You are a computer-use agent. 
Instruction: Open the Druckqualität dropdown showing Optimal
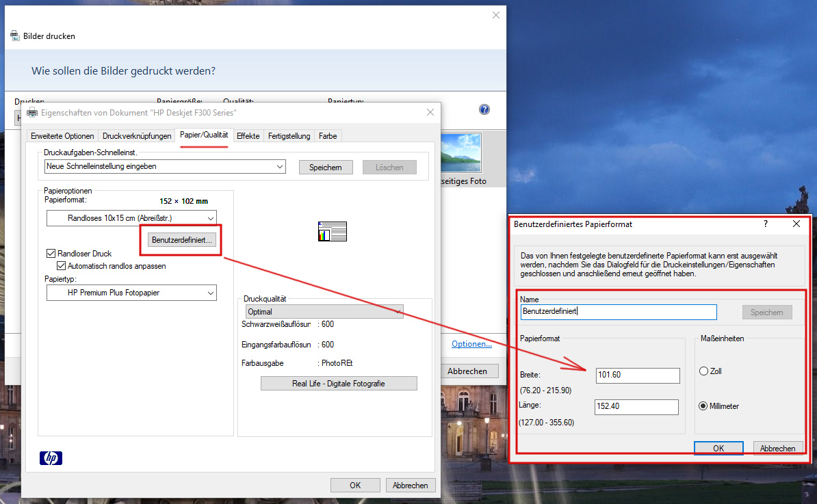[x=324, y=311]
